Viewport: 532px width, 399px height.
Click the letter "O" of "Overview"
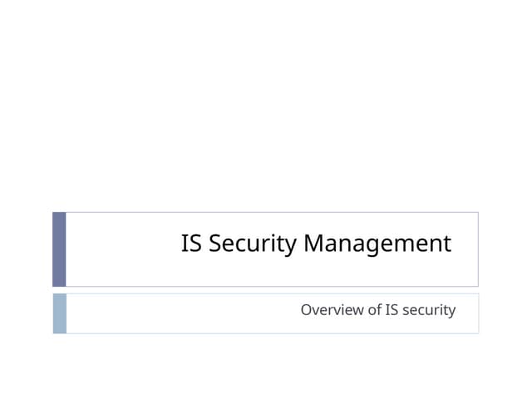coord(306,310)
